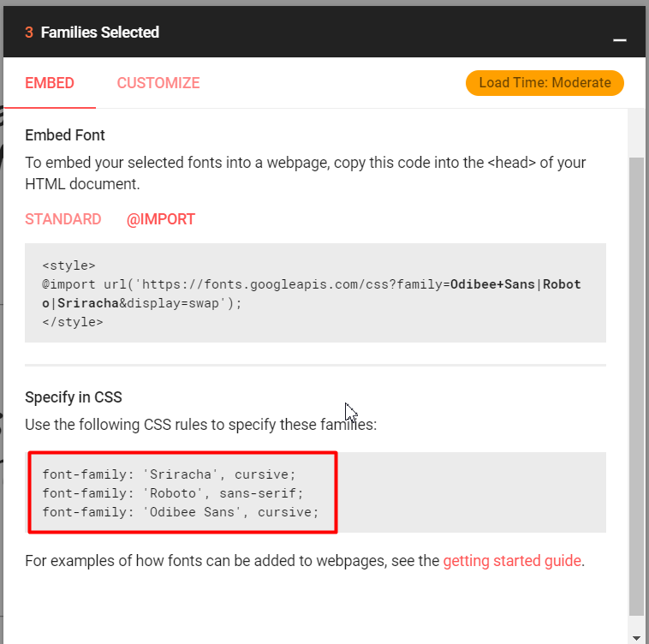The image size is (649, 644).
Task: Click the Specify in CSS heading
Action: coord(74,397)
